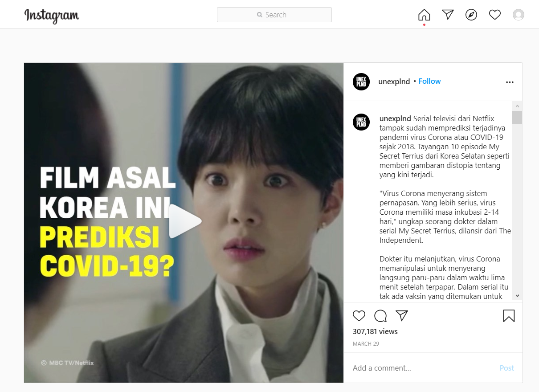This screenshot has height=392, width=539.
Task: Click unexplnd username in the caption
Action: (x=395, y=118)
